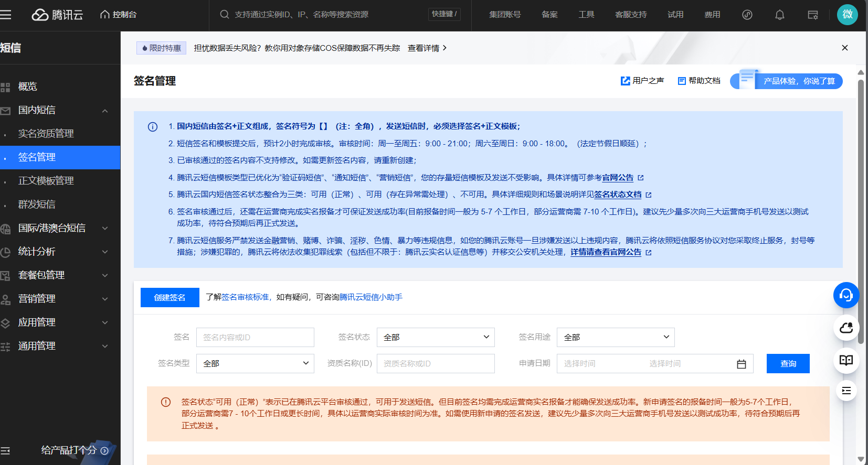Click the mini-program icon in the top bar

(x=747, y=15)
